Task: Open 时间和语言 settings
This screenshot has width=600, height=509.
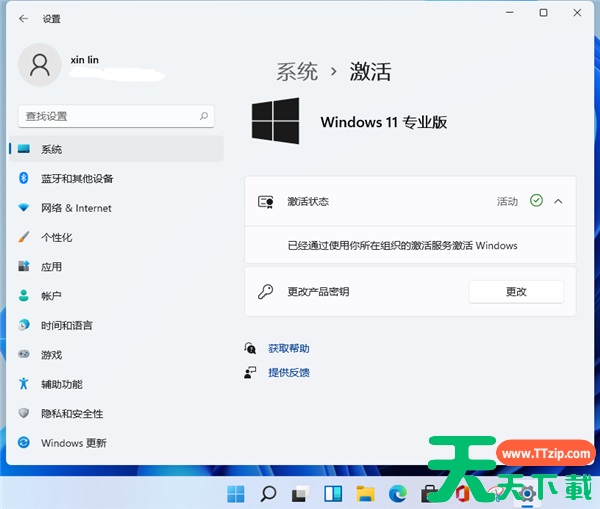Action: 116,325
